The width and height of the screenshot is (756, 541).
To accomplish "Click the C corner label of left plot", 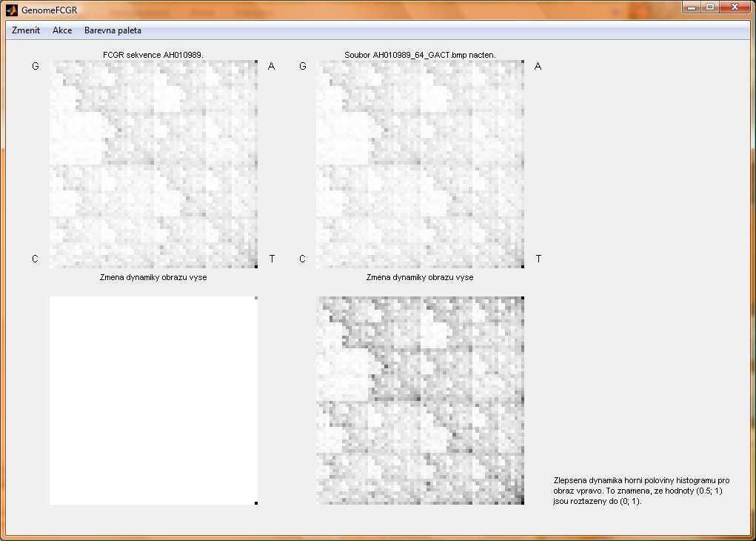I will click(36, 259).
